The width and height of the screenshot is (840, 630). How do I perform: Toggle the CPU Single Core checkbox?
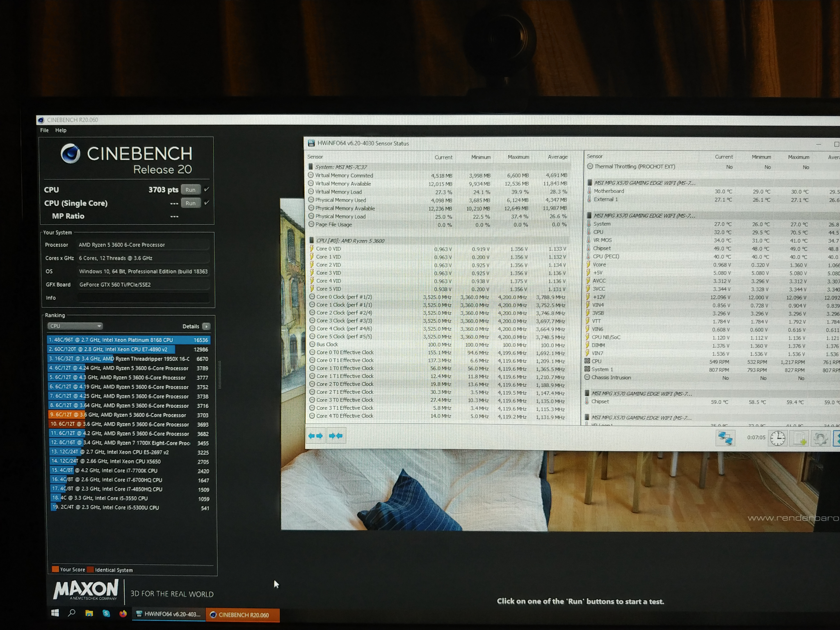point(207,203)
